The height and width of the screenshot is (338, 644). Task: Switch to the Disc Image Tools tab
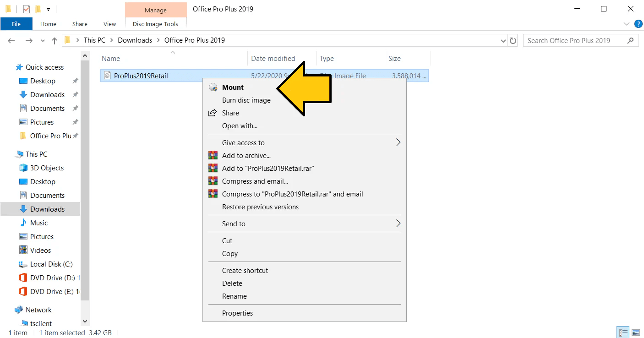(156, 24)
